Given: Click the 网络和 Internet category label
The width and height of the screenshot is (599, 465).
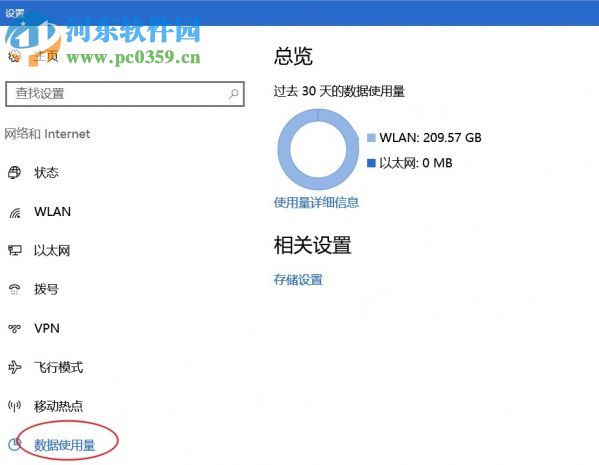Looking at the screenshot, I should [47, 134].
